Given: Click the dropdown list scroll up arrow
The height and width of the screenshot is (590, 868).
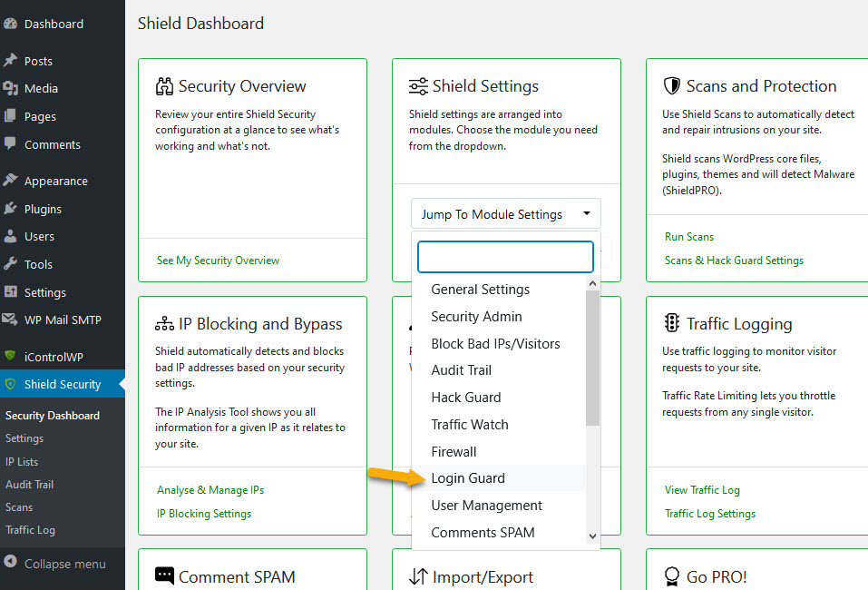Looking at the screenshot, I should (x=592, y=283).
